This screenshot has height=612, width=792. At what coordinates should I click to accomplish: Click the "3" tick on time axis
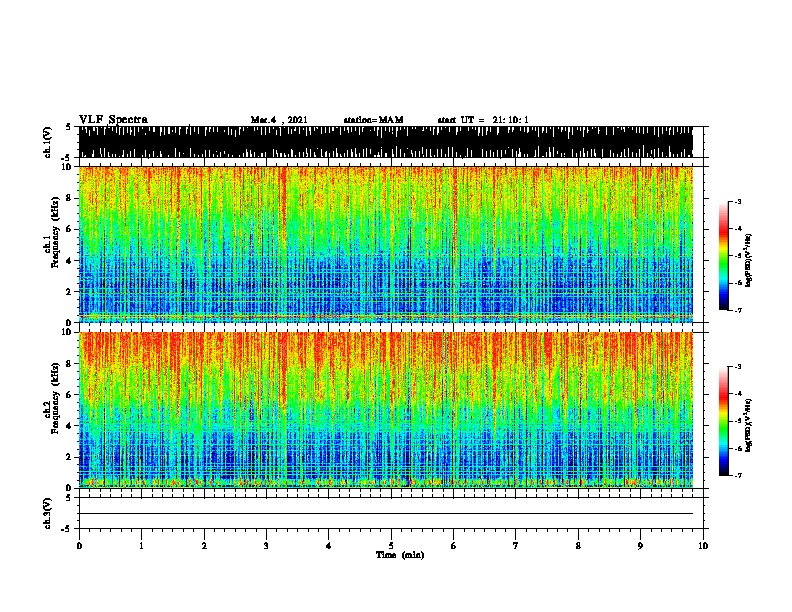coord(266,546)
